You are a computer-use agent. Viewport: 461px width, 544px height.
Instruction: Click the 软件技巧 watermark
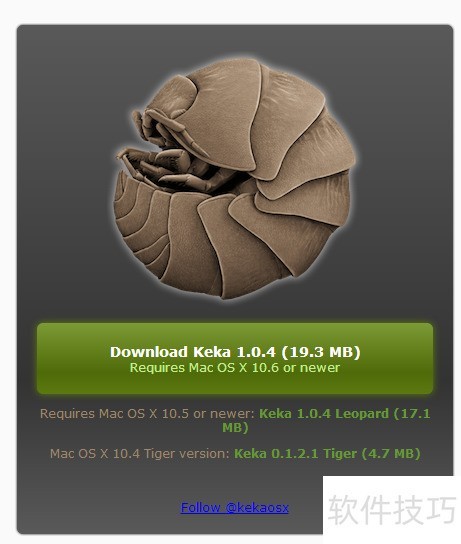(x=392, y=510)
